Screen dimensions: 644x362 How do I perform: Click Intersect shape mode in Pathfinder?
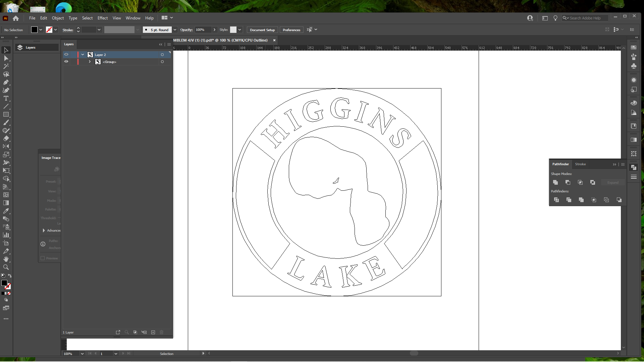(580, 182)
